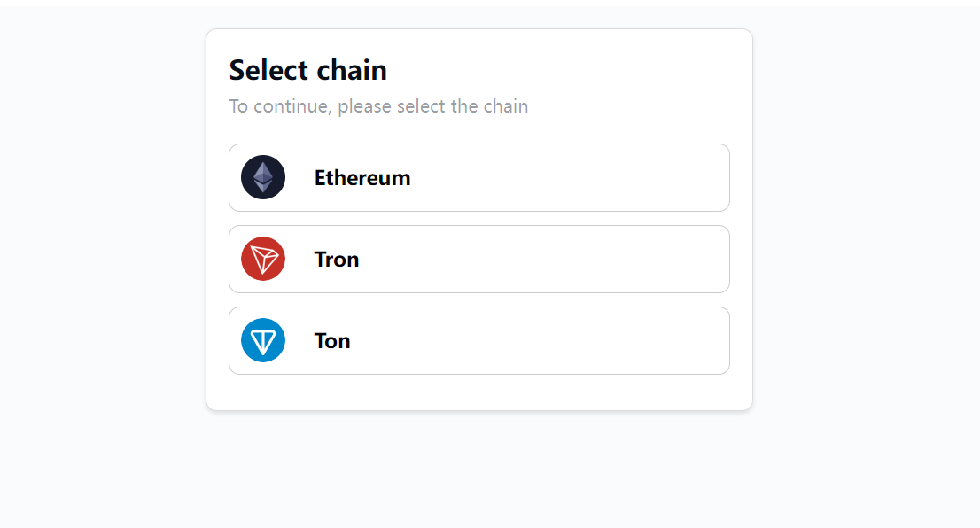Select the Ethereum chain option
This screenshot has width=980, height=528.
pyautogui.click(x=478, y=177)
